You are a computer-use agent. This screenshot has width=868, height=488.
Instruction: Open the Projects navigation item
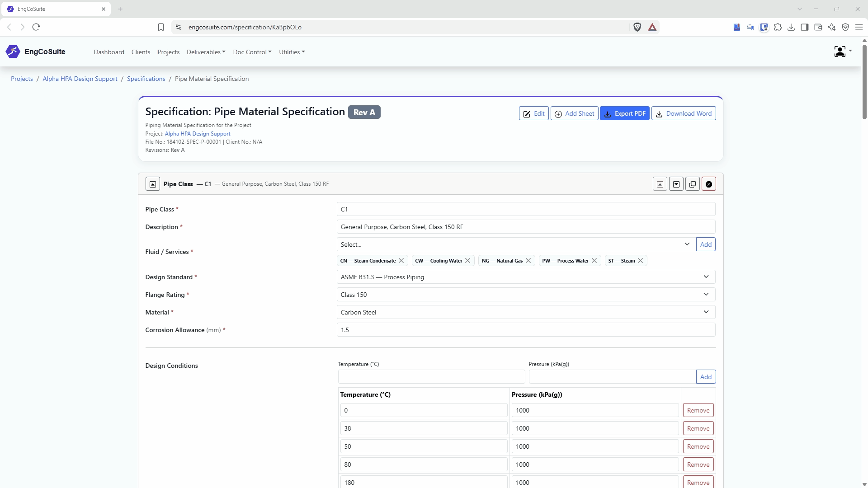[x=168, y=52]
